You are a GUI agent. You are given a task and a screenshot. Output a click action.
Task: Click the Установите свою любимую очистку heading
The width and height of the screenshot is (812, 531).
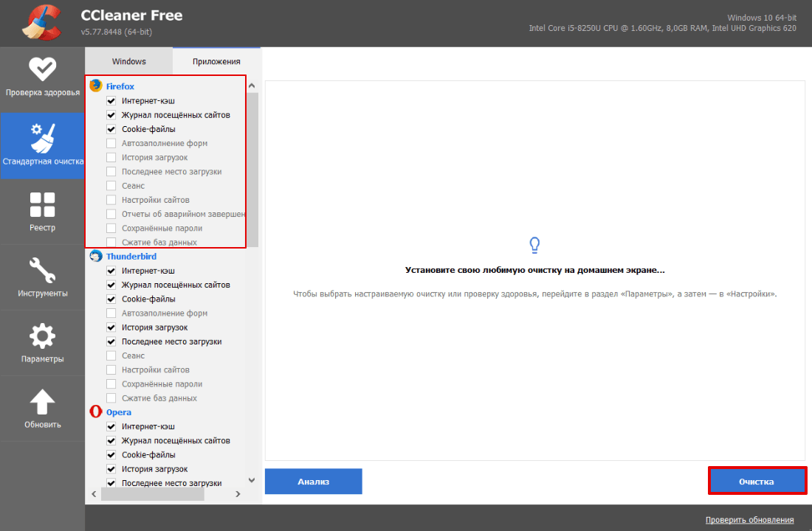point(535,270)
